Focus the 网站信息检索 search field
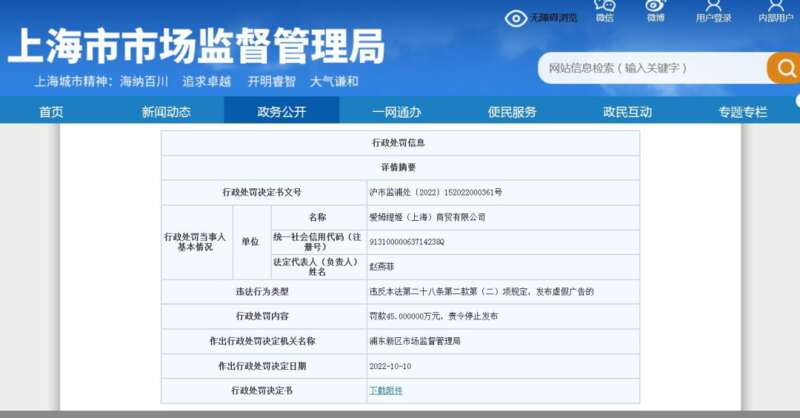 point(653,68)
